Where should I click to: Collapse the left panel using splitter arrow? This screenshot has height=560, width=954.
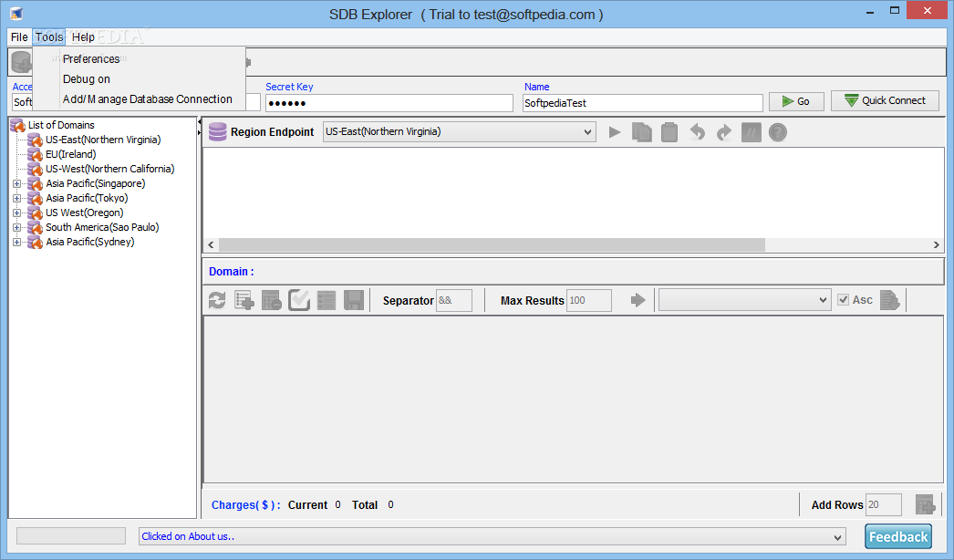pyautogui.click(x=199, y=122)
